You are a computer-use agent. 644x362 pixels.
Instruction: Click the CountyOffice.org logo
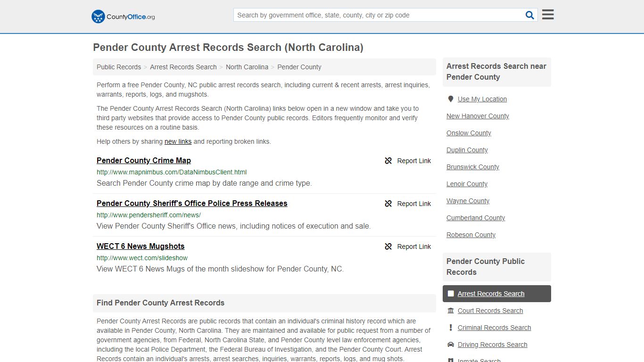pos(123,16)
